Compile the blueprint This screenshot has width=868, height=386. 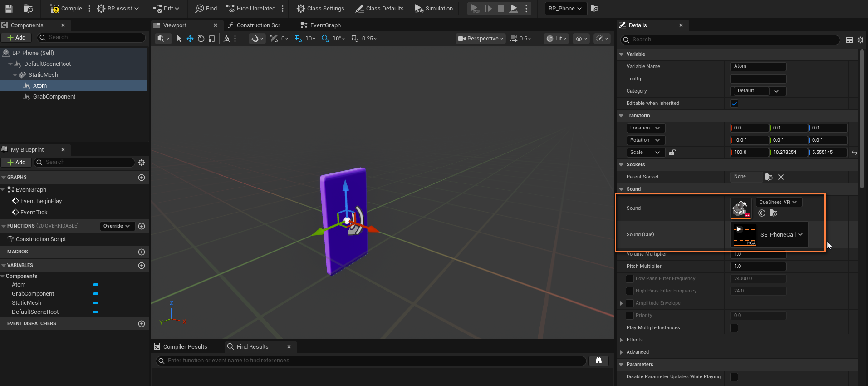click(66, 8)
